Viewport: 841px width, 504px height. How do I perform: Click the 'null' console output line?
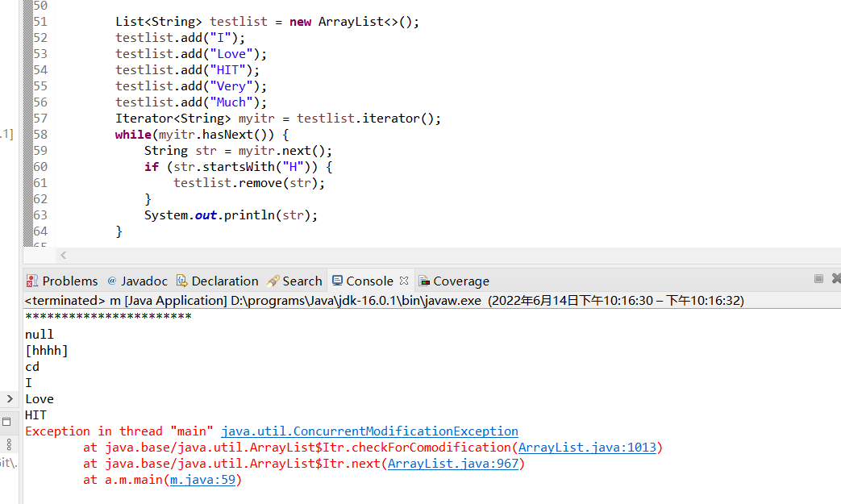pyautogui.click(x=40, y=335)
